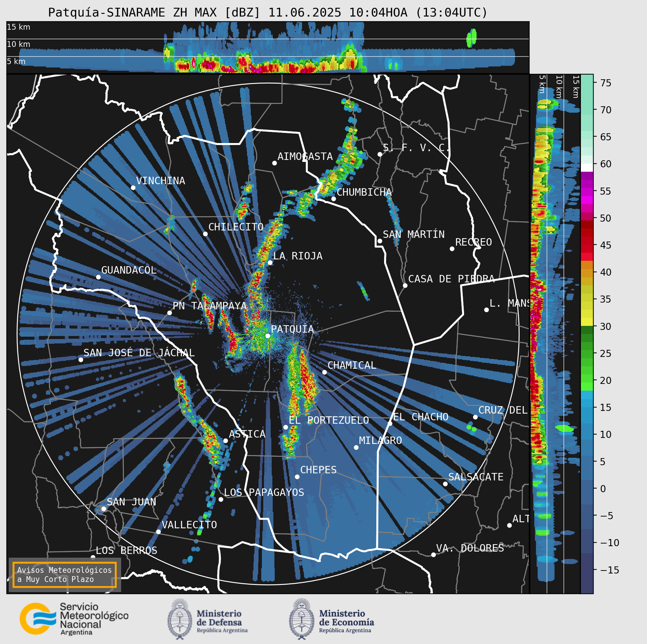
Task: Click the CASA DE PIEDRA city marker dot
Action: tap(405, 285)
